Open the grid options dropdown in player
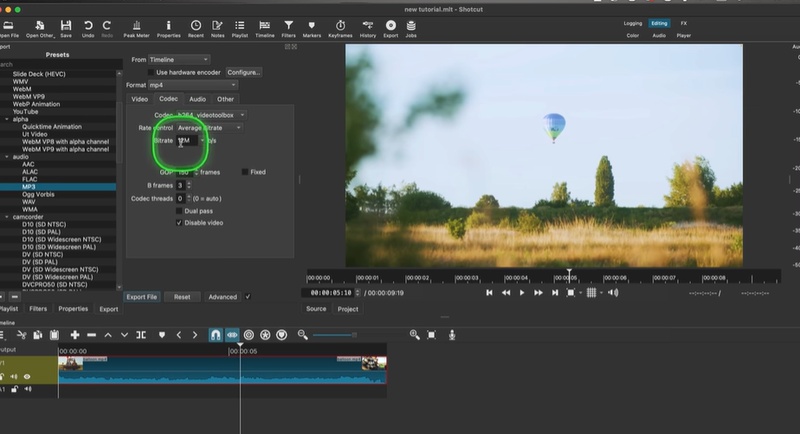Image resolution: width=800 pixels, height=434 pixels. tap(602, 293)
